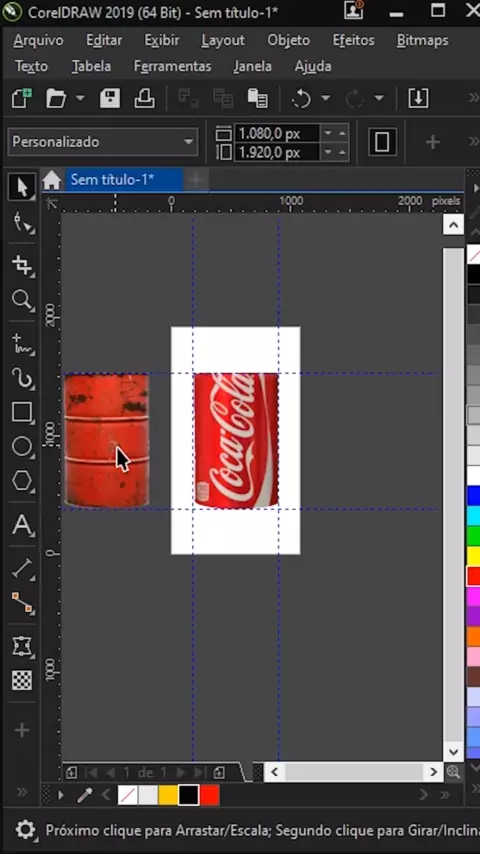Click the Paste clipboard icon
This screenshot has width=480, height=854.
[257, 99]
